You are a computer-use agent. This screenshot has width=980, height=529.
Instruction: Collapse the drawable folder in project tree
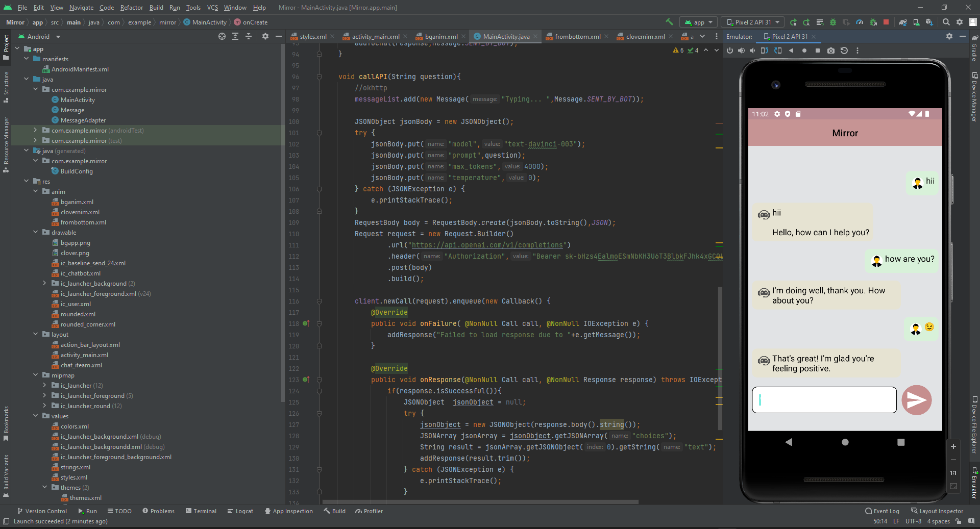tap(36, 233)
